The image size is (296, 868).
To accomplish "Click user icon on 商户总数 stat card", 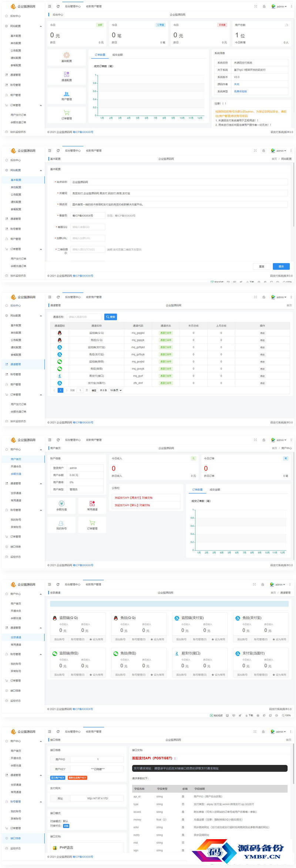I will click(287, 25).
